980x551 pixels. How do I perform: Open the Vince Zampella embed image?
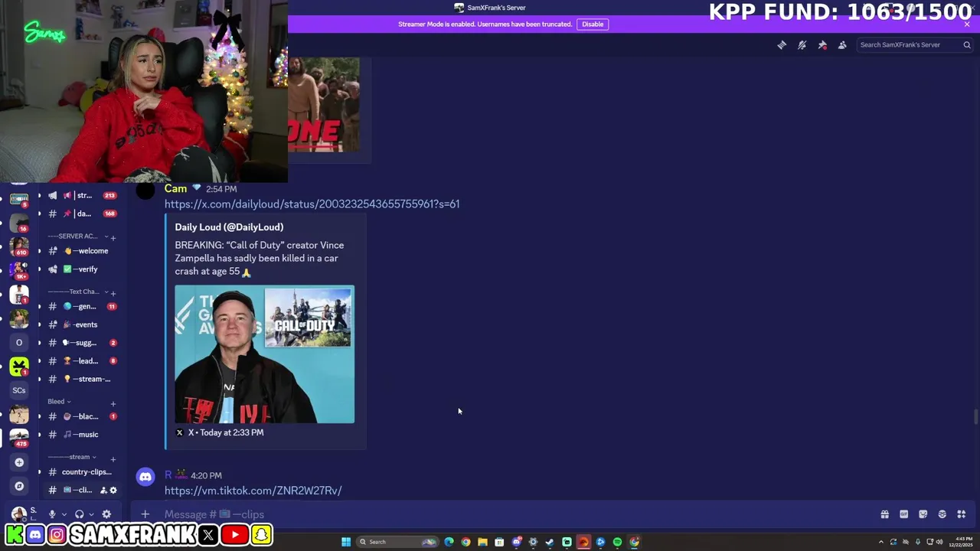pos(264,354)
